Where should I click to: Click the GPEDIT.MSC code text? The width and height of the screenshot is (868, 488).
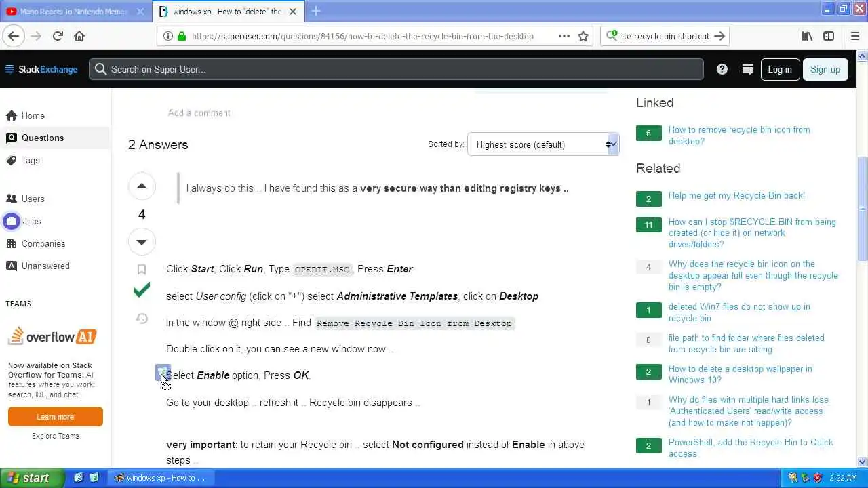pos(322,270)
